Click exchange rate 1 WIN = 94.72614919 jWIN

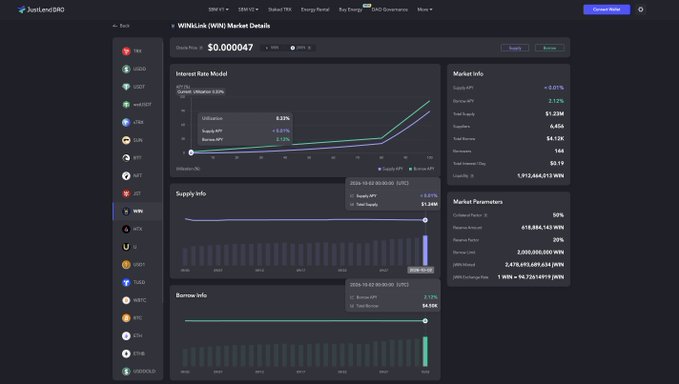(530, 277)
